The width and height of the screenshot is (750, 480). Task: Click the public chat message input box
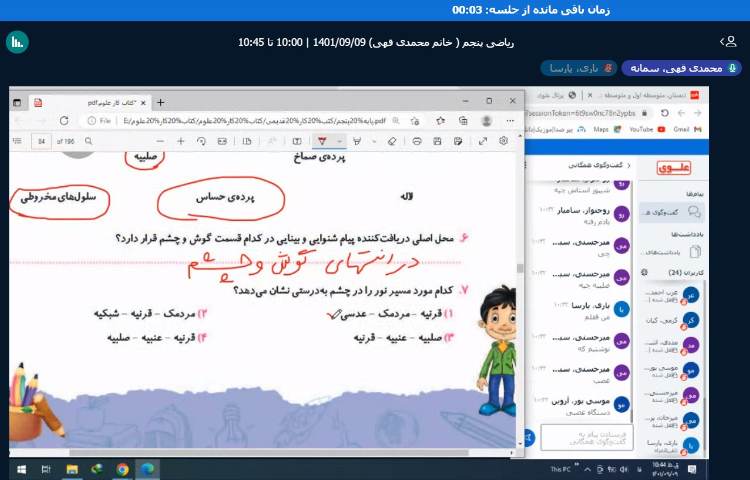coord(587,437)
